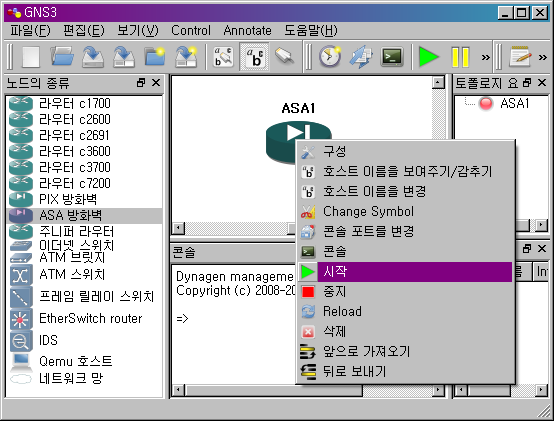Open the Annotate menu

point(247,31)
